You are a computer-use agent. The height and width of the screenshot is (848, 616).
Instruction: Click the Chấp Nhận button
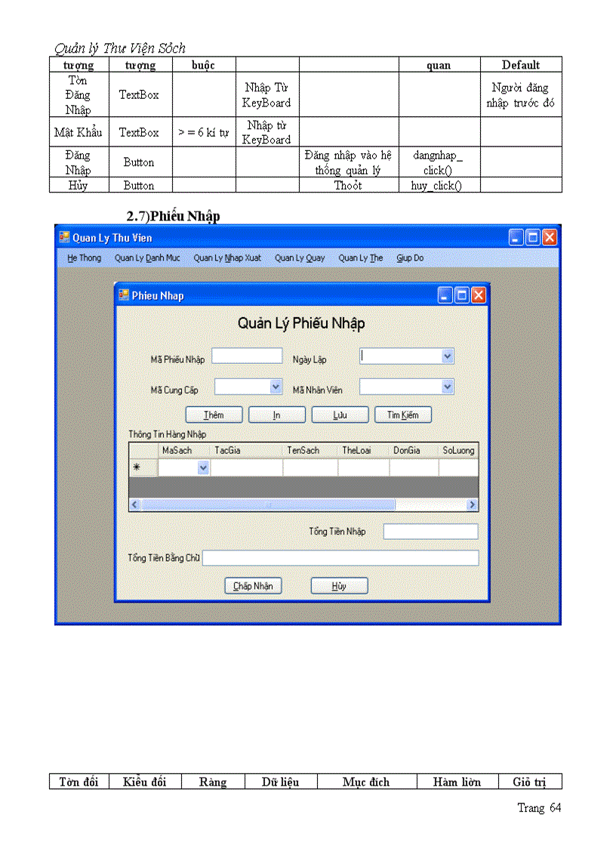point(253,585)
